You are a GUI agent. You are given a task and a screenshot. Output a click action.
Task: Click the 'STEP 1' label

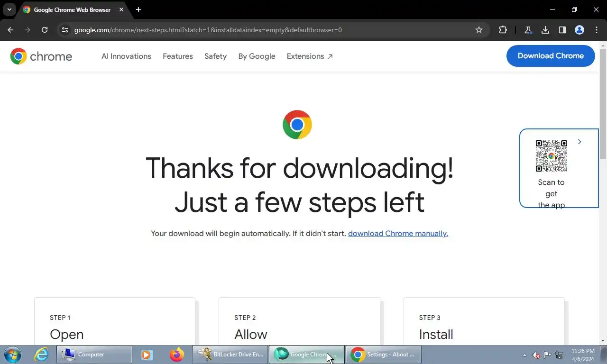tap(60, 318)
